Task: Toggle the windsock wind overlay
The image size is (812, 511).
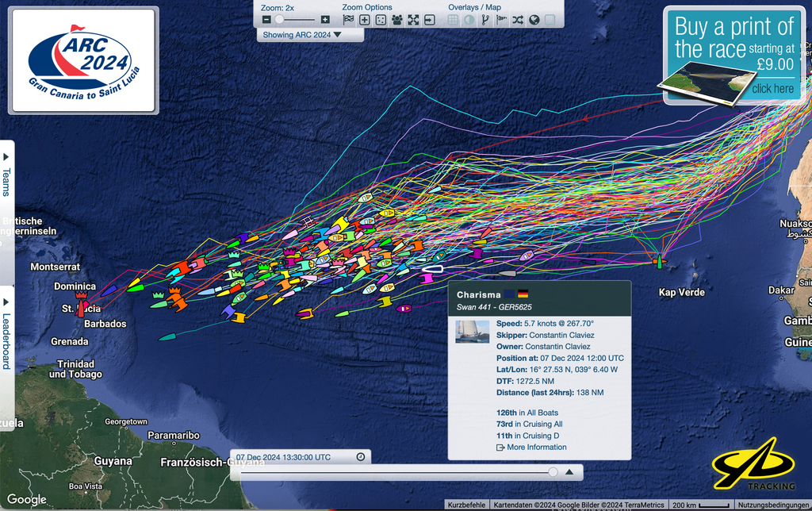Action: click(501, 20)
